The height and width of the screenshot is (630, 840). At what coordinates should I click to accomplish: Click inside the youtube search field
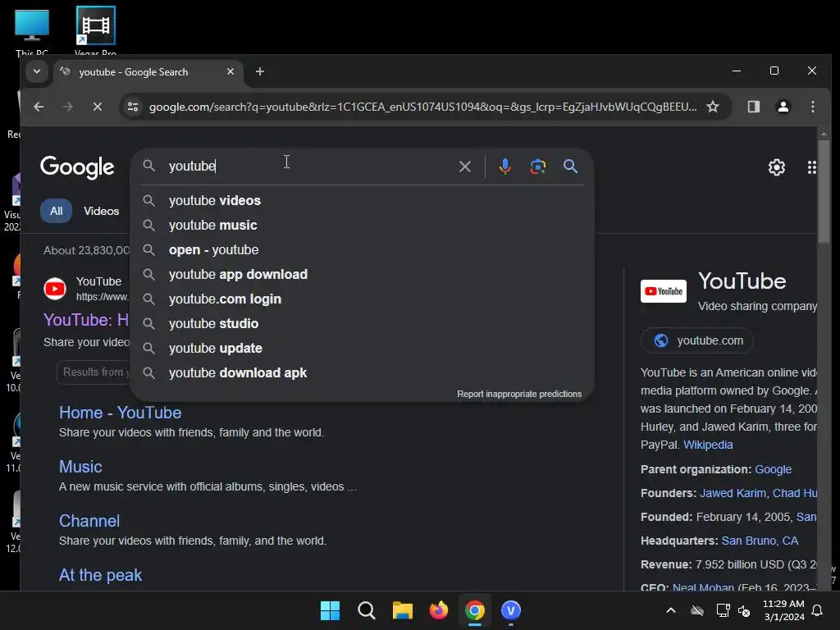308,166
